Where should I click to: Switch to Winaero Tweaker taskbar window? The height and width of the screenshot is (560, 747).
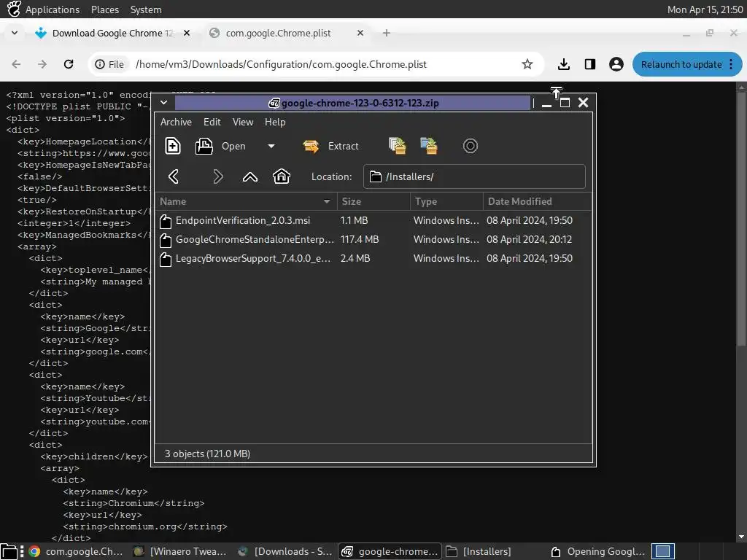[x=180, y=551]
